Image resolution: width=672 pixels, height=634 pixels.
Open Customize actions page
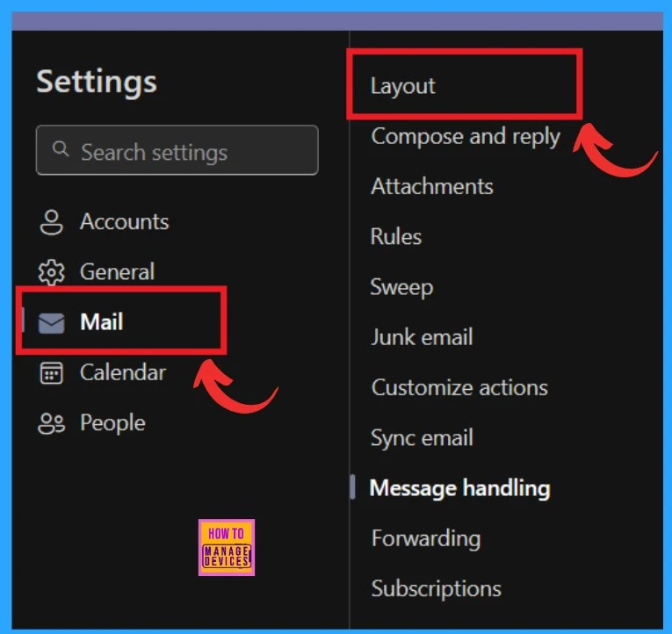[459, 387]
